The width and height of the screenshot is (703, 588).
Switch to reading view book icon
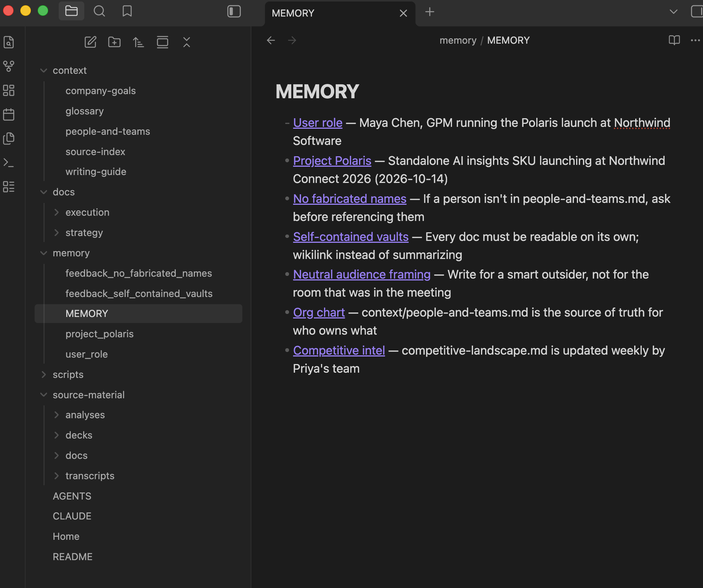click(674, 40)
